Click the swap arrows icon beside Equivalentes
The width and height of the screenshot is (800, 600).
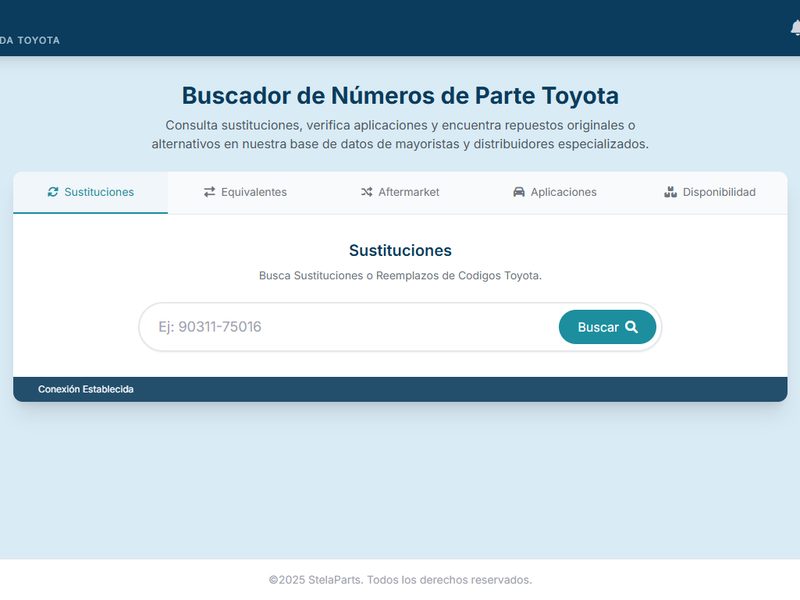[210, 192]
